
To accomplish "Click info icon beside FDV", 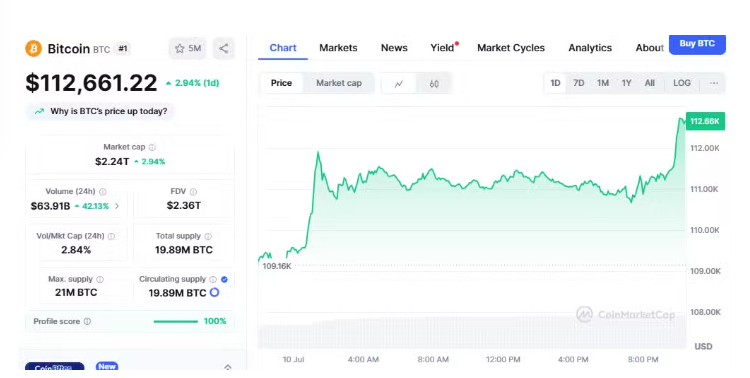I will click(x=193, y=191).
